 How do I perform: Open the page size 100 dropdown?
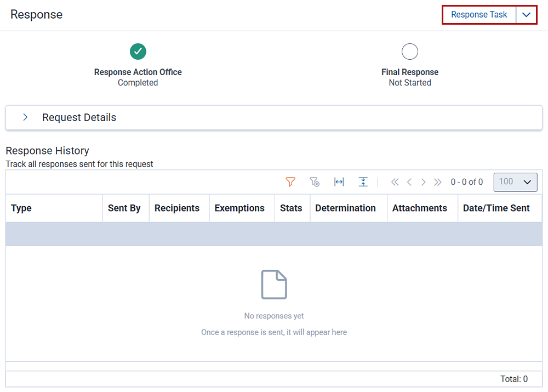point(515,182)
